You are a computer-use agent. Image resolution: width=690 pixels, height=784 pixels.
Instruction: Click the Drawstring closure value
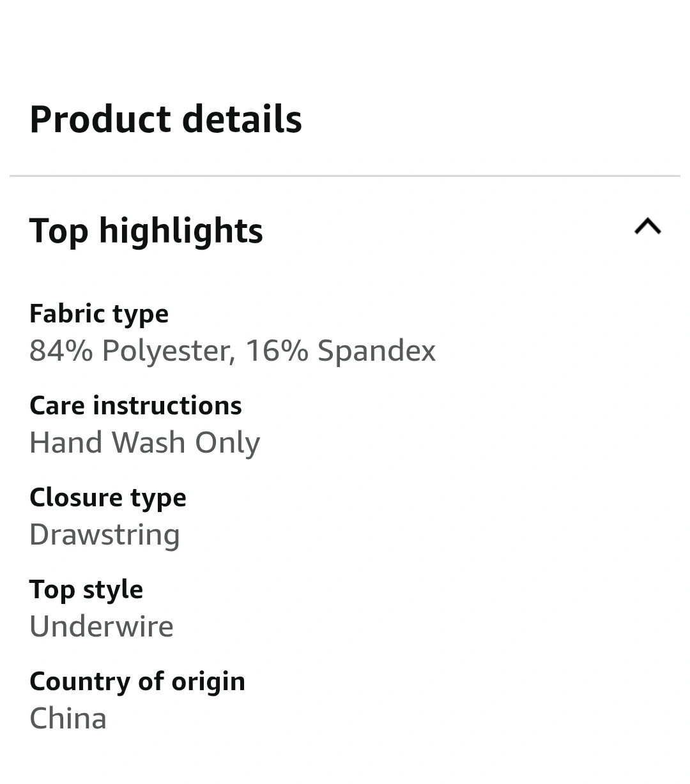tap(105, 534)
